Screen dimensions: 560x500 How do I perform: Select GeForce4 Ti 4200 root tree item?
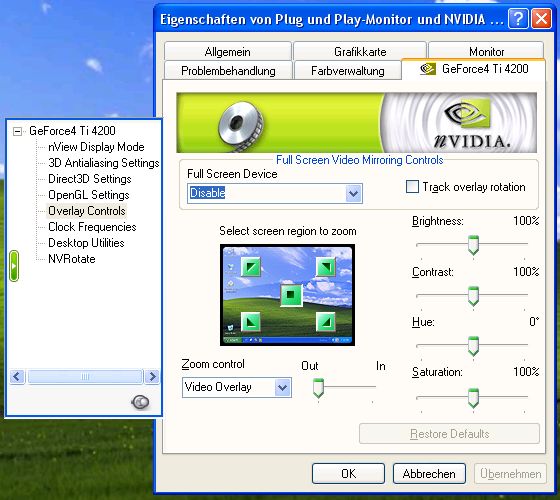coord(72,131)
